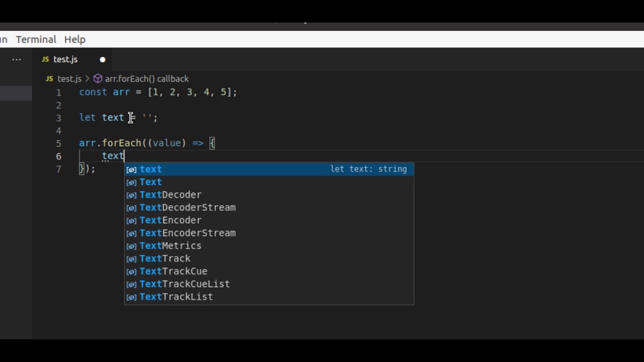The height and width of the screenshot is (362, 644).
Task: Select TextEncoderStream from the autocomplete list
Action: pos(187,233)
